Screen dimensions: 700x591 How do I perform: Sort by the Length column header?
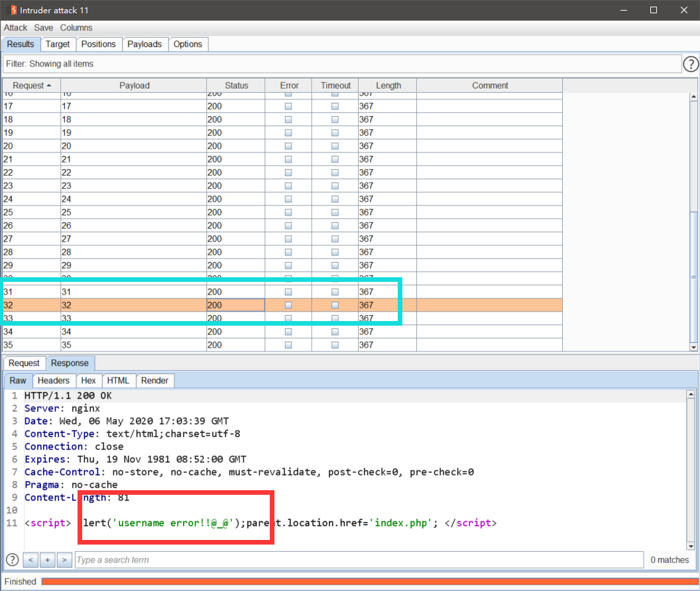pyautogui.click(x=388, y=86)
